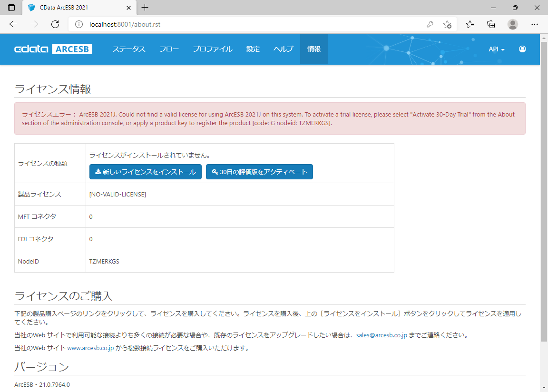Select the 情報 menu item
Image resolution: width=548 pixels, height=392 pixels.
tap(313, 49)
